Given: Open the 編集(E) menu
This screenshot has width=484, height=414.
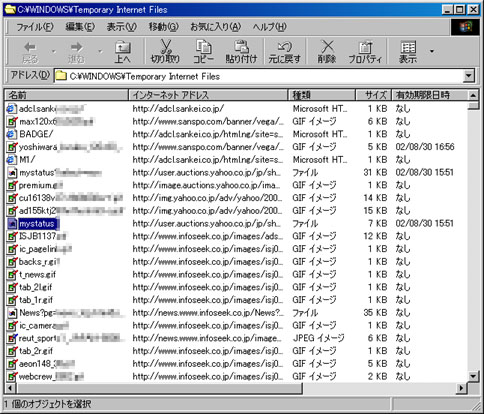Looking at the screenshot, I should click(x=80, y=27).
